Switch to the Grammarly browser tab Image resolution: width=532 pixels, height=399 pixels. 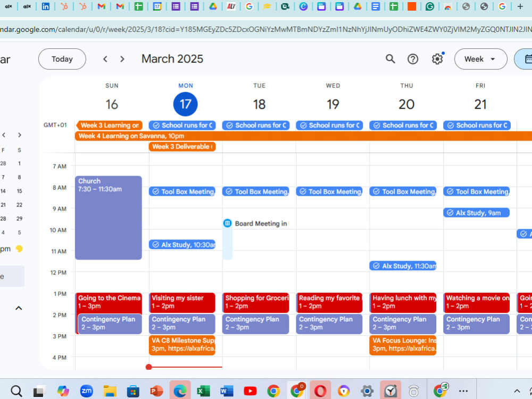430,6
